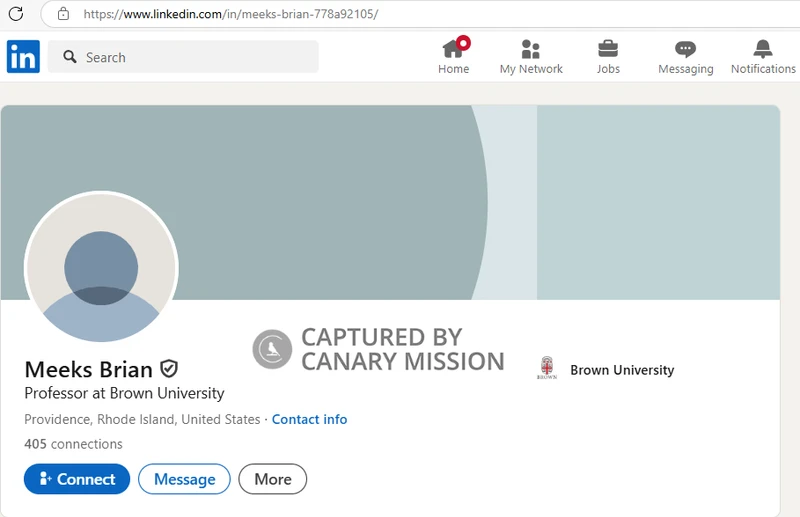Click the browser reload icon
Image resolution: width=800 pixels, height=517 pixels.
16,14
